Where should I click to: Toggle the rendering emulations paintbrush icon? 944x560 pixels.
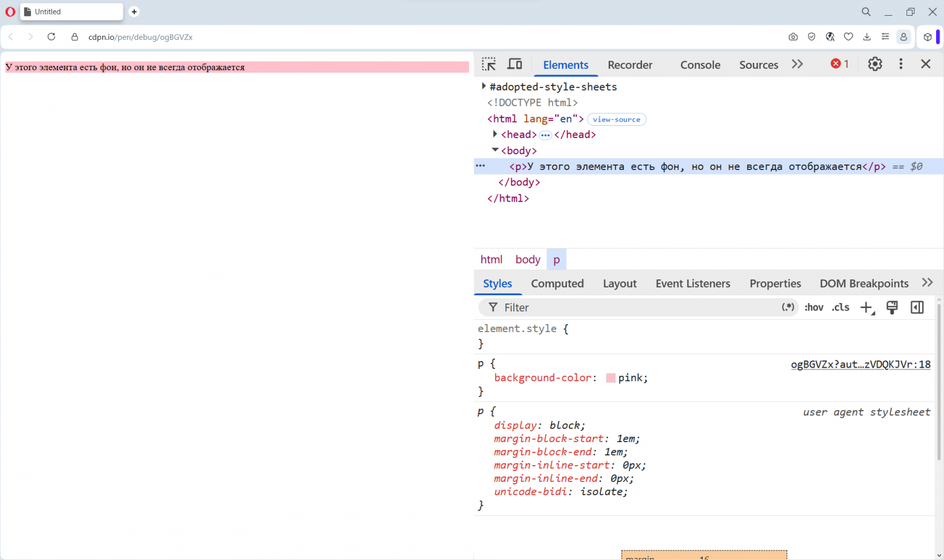point(892,307)
